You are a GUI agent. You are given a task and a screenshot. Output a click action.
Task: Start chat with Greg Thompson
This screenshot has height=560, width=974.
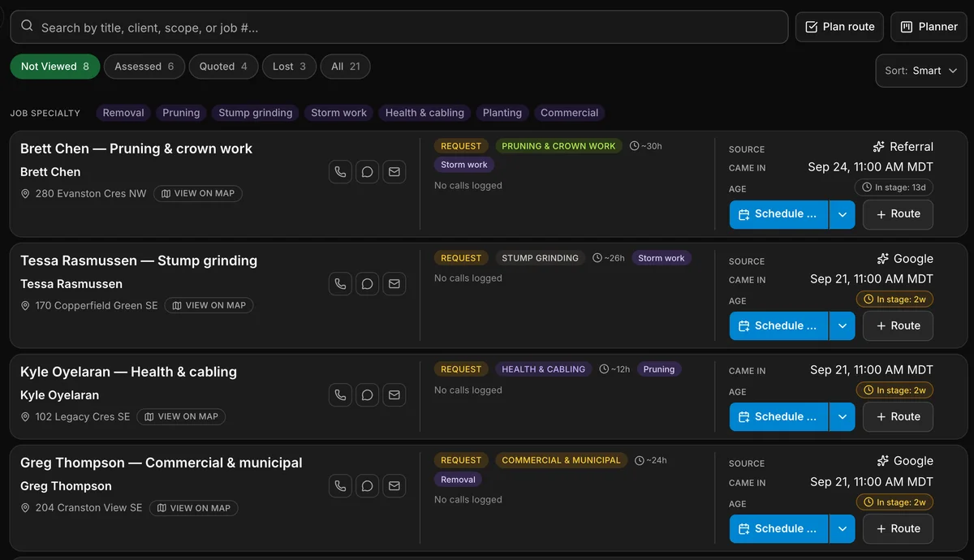367,486
